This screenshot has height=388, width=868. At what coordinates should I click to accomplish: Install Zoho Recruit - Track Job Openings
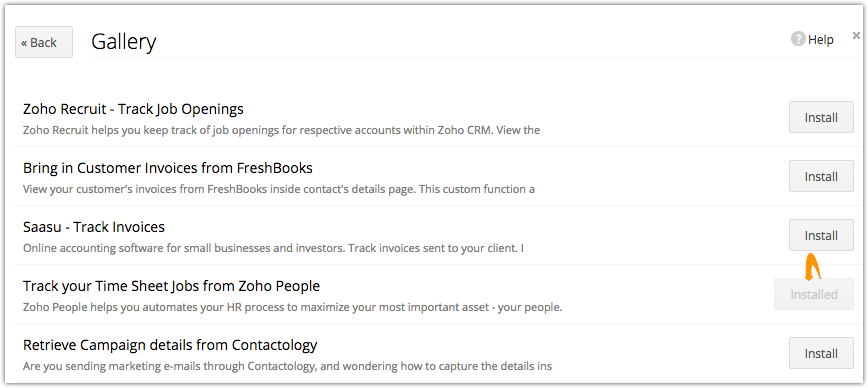click(821, 117)
